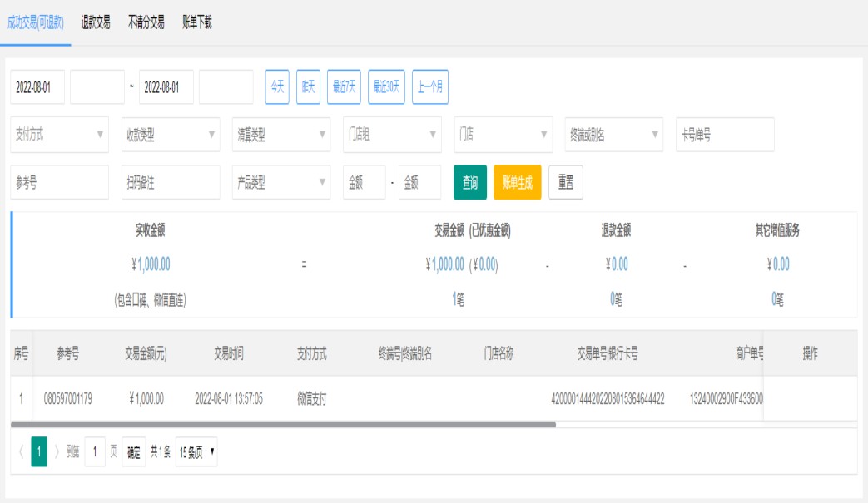This screenshot has height=503, width=868.
Task: Click the 今天 quick date button
Action: click(277, 86)
